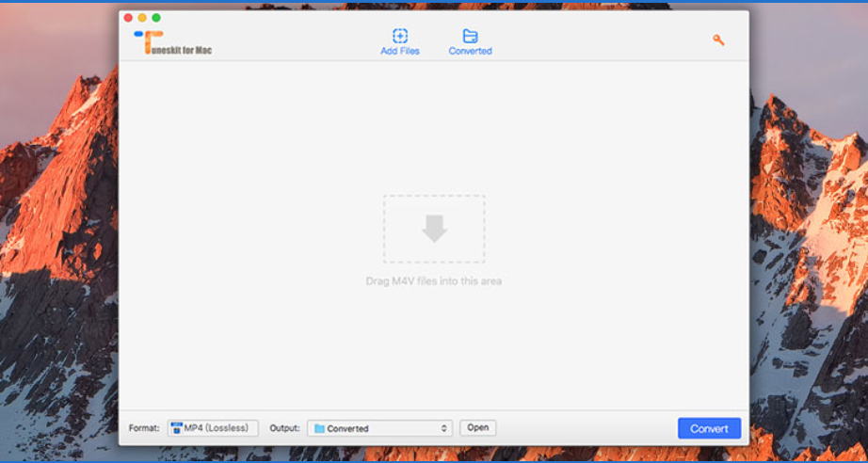Minimize the window with the yellow button

(x=142, y=18)
